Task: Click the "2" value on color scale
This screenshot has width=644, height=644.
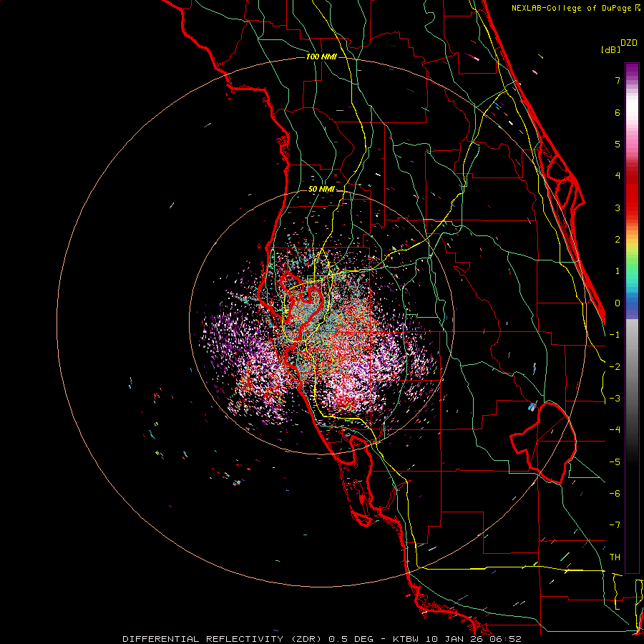Action: click(x=618, y=240)
